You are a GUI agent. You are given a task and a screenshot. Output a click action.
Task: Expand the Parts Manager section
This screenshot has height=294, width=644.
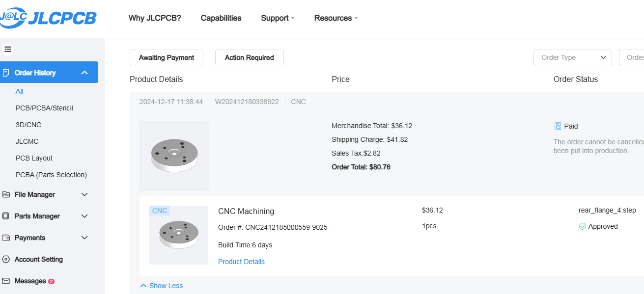point(84,216)
